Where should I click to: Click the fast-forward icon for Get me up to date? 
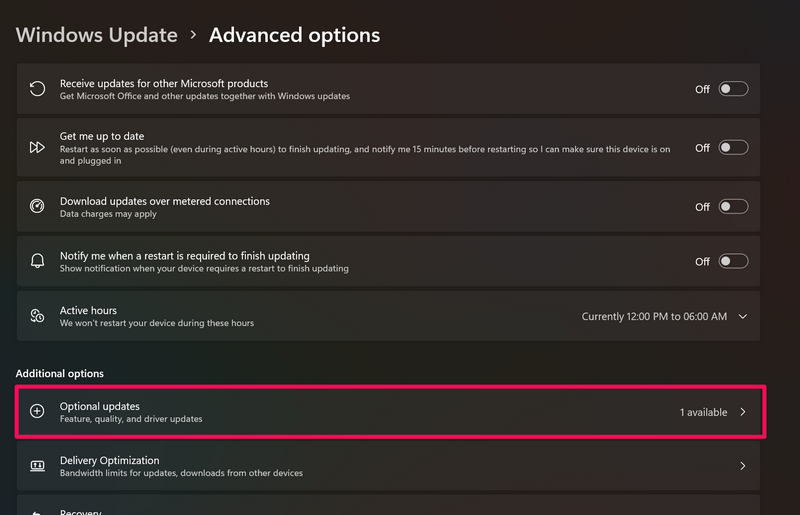tap(37, 147)
